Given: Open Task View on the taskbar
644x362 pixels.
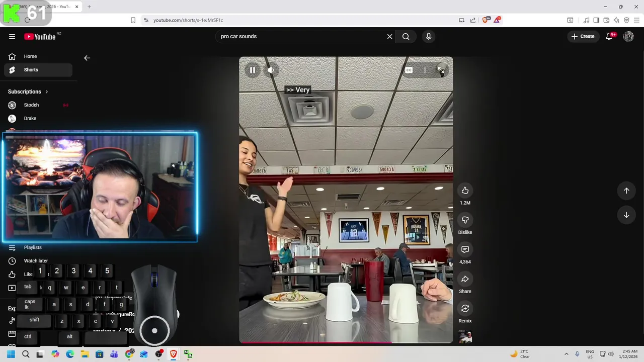Looking at the screenshot, I should click(x=40, y=354).
